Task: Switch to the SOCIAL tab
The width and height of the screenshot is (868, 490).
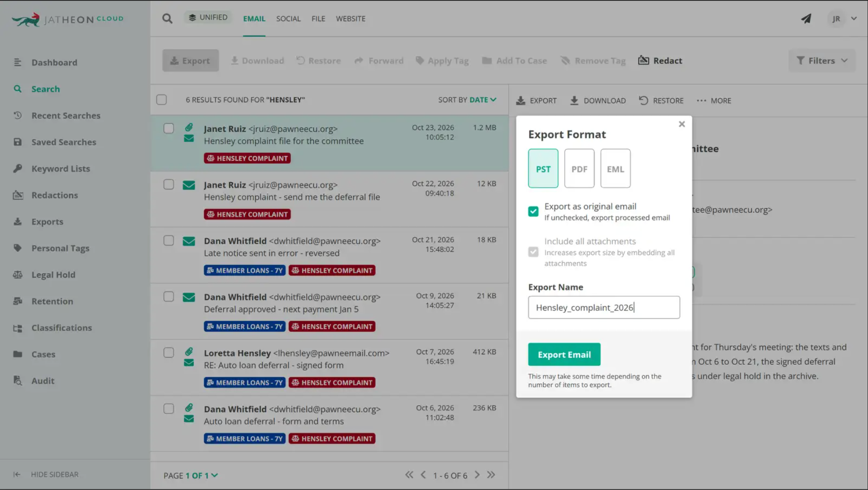Action: (288, 19)
